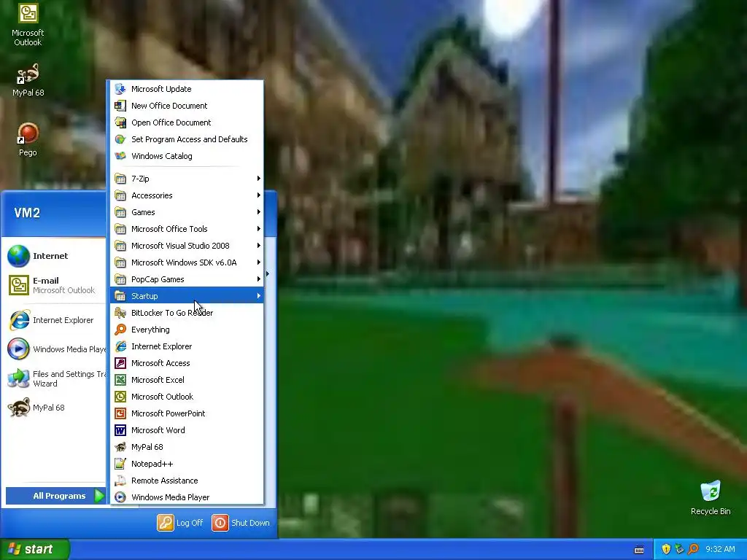Click the Microsoft Access icon
This screenshot has height=560, width=747.
pyautogui.click(x=120, y=363)
